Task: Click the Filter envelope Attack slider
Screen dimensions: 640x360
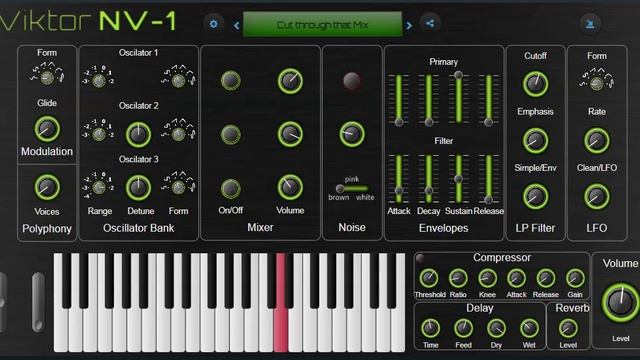Action: click(x=399, y=178)
